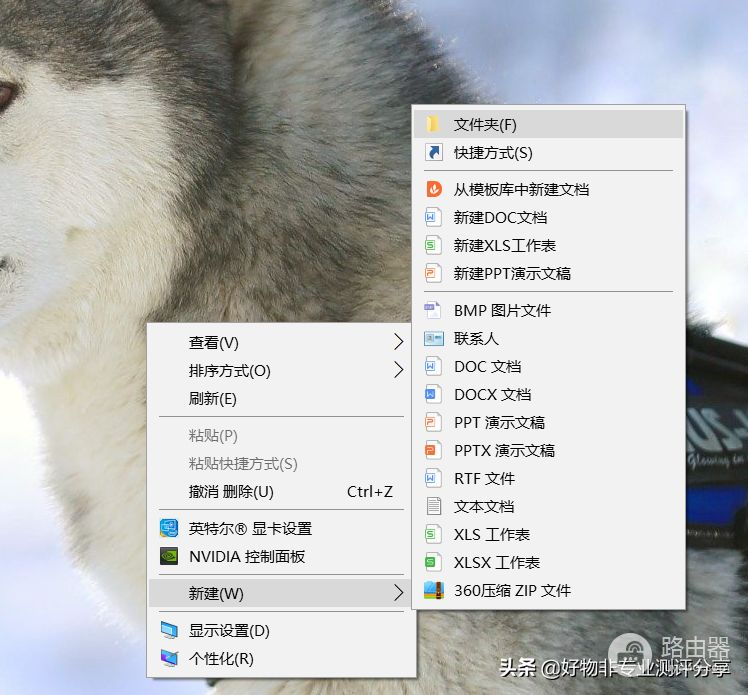The height and width of the screenshot is (695, 748).
Task: Click RTF 文件 in the submenu
Action: click(x=484, y=479)
